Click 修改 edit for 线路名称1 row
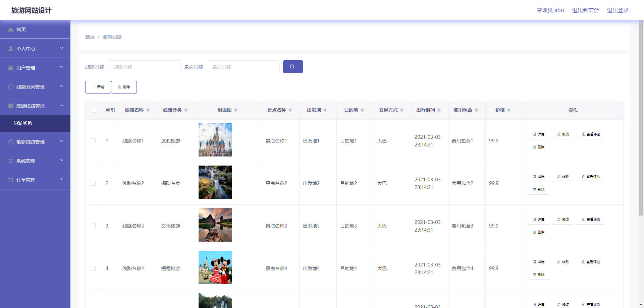Viewport: 644px width, 308px height. [563, 134]
